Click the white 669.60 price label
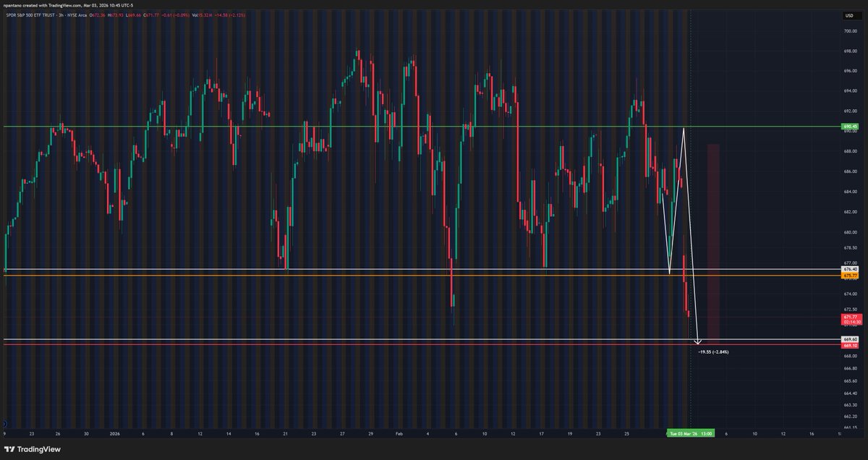This screenshot has width=868, height=460. [x=850, y=338]
